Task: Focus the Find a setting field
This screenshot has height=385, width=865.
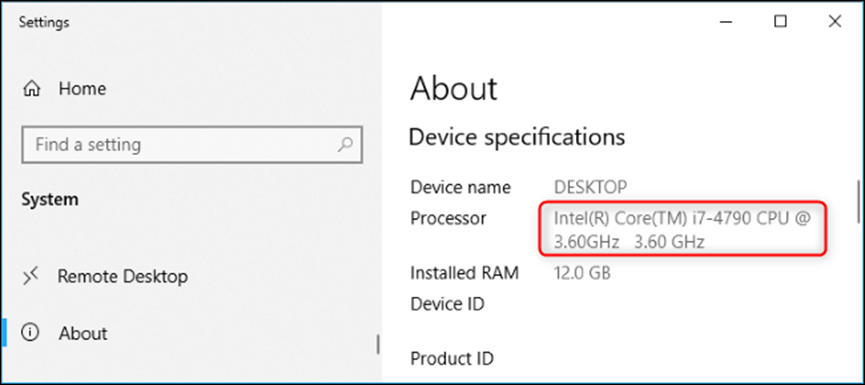Action: tap(192, 145)
